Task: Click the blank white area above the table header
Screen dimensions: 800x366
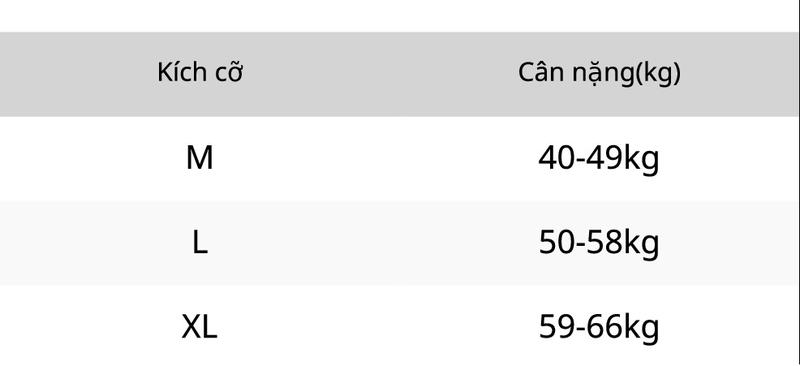Action: click(x=400, y=16)
